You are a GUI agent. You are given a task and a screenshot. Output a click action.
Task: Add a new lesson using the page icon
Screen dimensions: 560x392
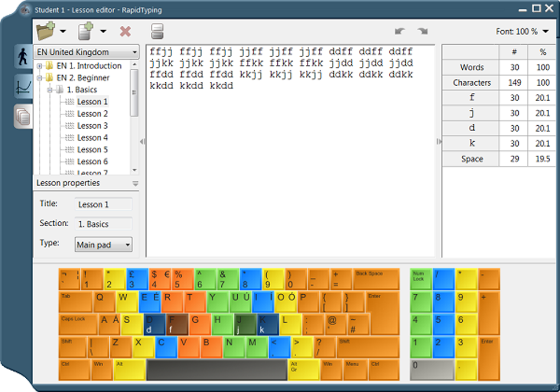coord(85,31)
